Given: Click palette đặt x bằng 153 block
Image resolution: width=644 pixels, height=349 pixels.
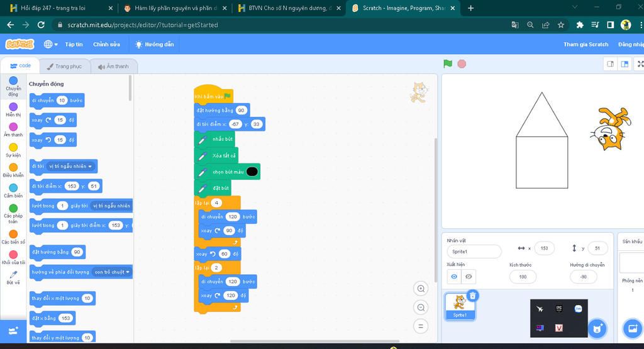Looking at the screenshot, I should click(x=53, y=318).
